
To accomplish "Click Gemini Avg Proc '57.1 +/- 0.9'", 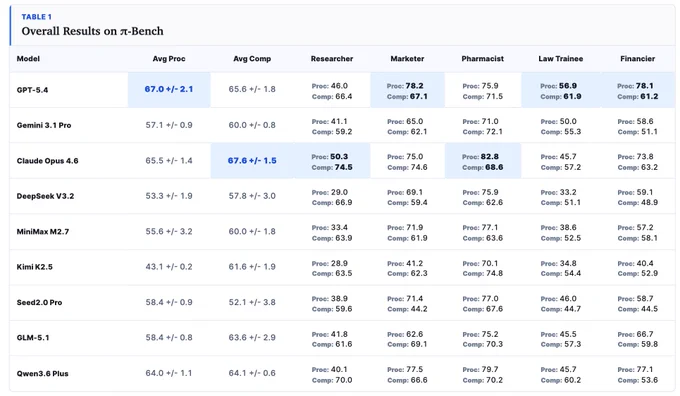I will coord(169,125).
